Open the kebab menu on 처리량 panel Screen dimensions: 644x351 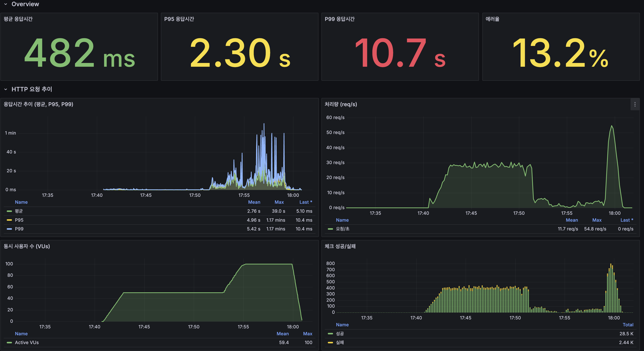point(635,104)
